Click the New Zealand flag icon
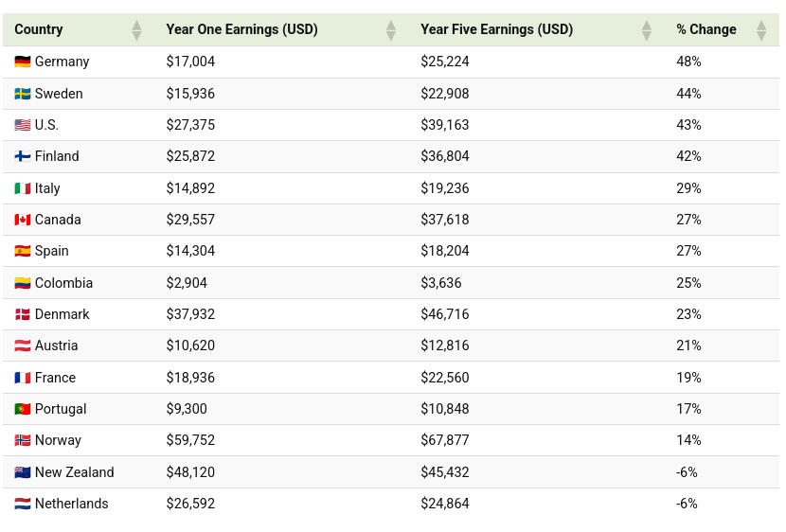786x532 pixels. [23, 472]
